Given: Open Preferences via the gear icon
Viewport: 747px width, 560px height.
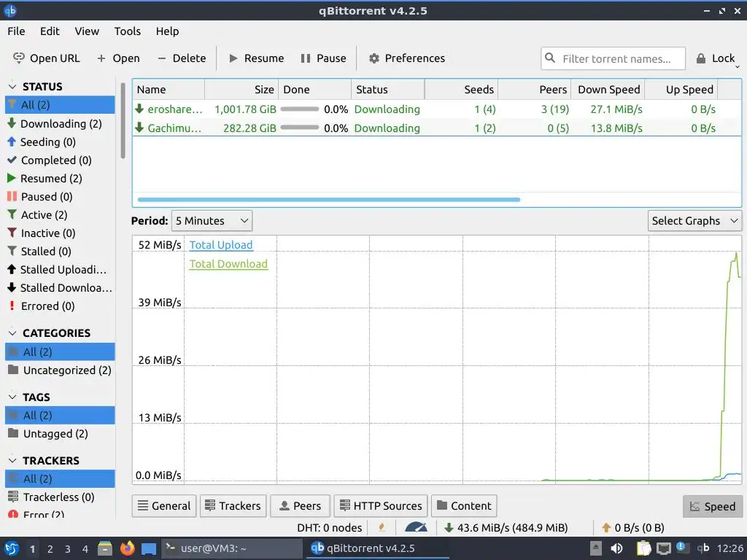Looking at the screenshot, I should point(374,58).
